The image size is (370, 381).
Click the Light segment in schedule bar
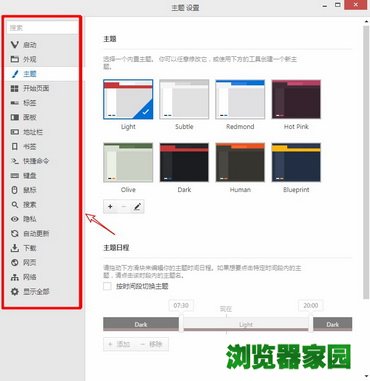[246, 324]
